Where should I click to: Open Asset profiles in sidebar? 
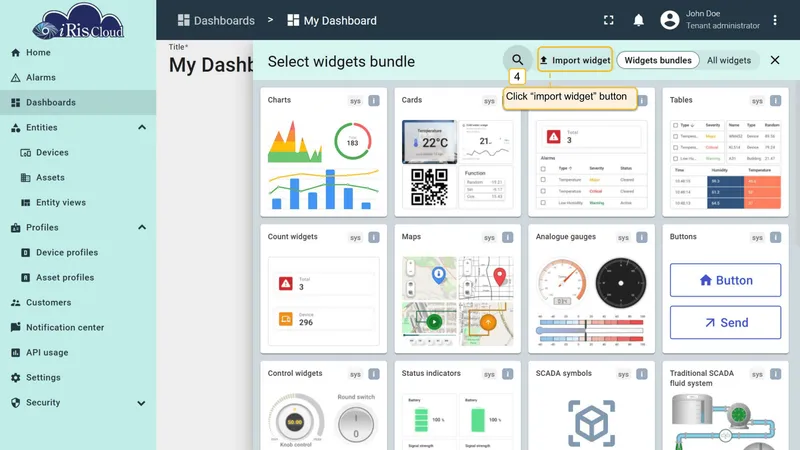[x=78, y=278]
